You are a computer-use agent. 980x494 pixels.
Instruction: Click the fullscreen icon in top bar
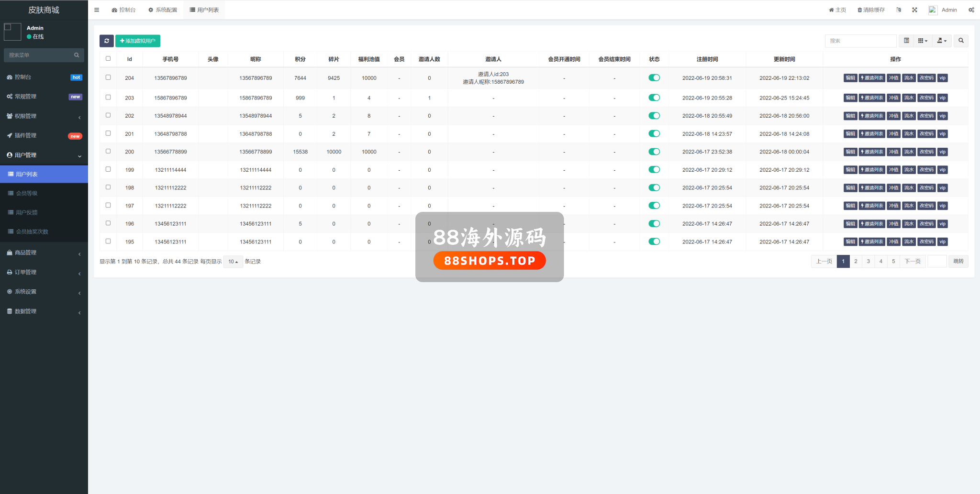click(x=914, y=10)
